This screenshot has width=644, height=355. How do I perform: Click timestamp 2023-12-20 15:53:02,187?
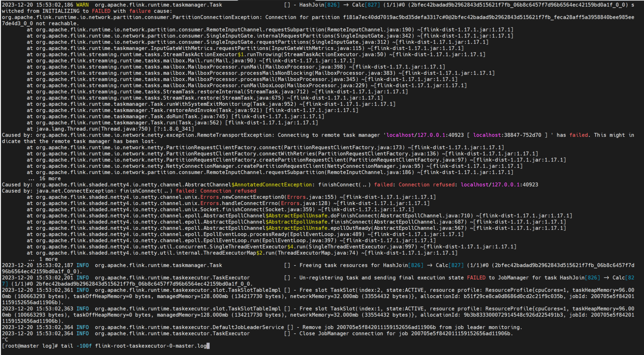point(38,265)
